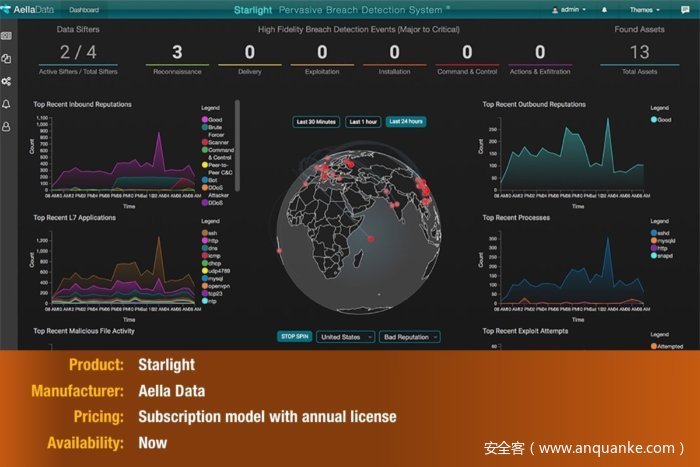Open the United States country dropdown
This screenshot has height=467, width=700.
coord(345,337)
